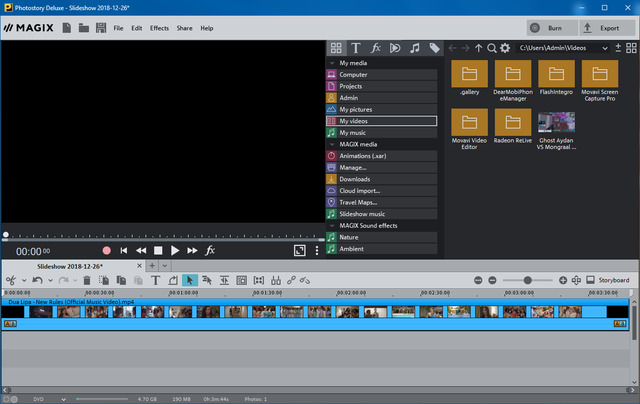640x404 pixels.
Task: Fast forward the playback
Action: (192, 251)
